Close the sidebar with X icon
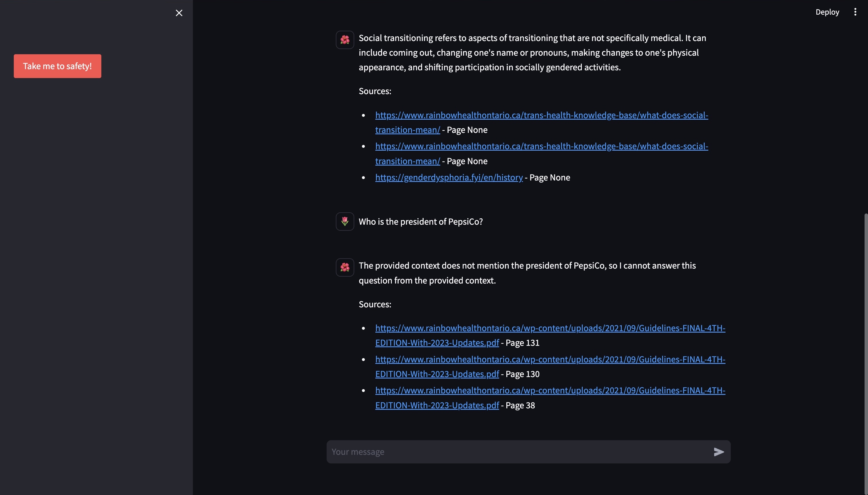 [x=179, y=13]
